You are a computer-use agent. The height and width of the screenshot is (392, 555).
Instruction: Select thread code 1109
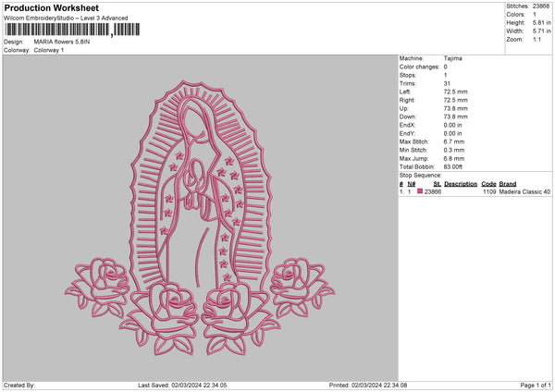click(x=489, y=191)
